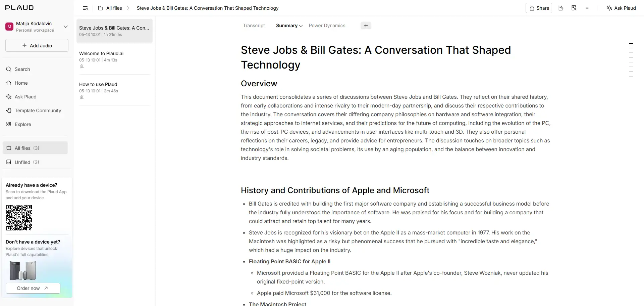Open the Welcome to Plaud.ai recording
Screen dimensions: 644x306
114,59
